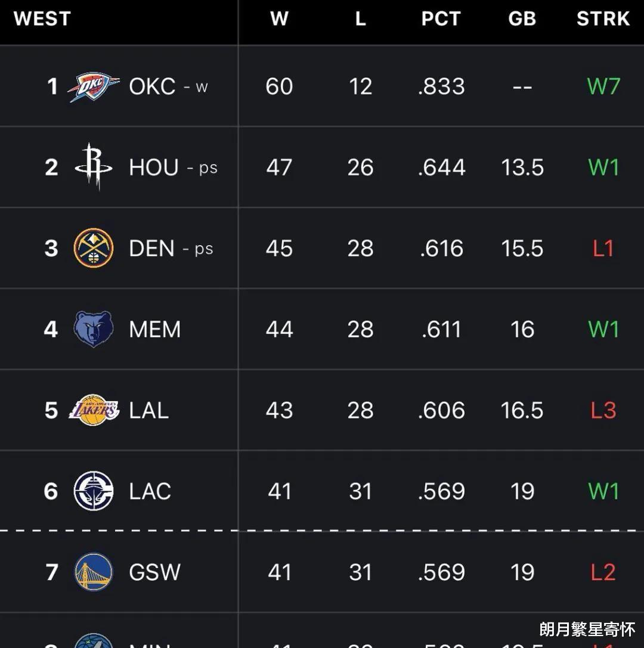Sort standings by PCT column header
644x648 pixels.
click(x=441, y=18)
